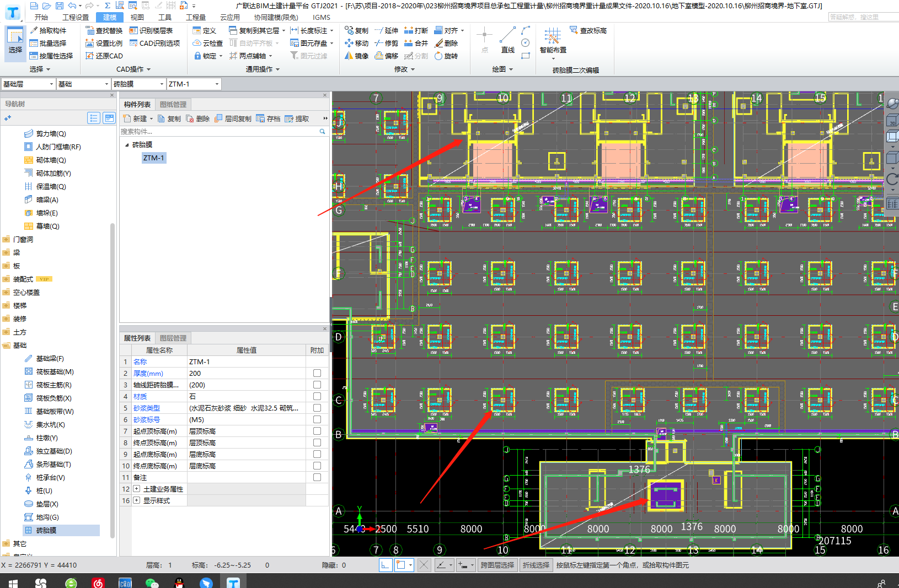Expand the 土建业务属性 property group
The image size is (899, 588).
coord(137,489)
